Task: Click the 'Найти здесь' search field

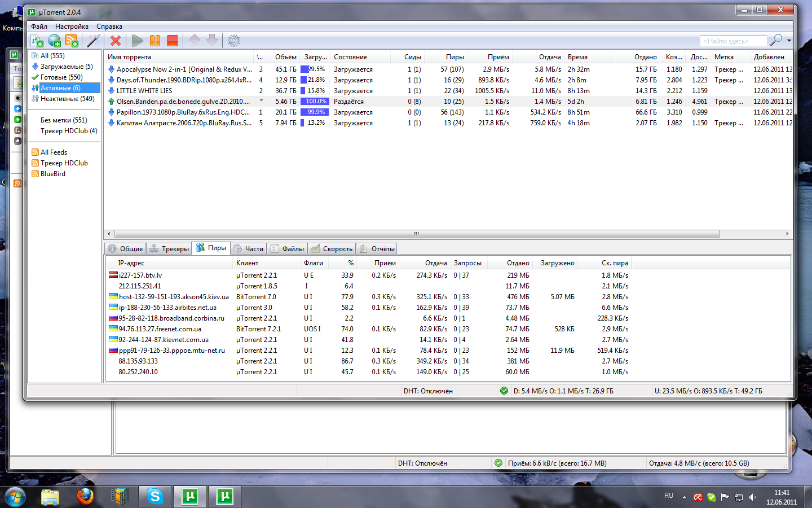Action: (733, 41)
